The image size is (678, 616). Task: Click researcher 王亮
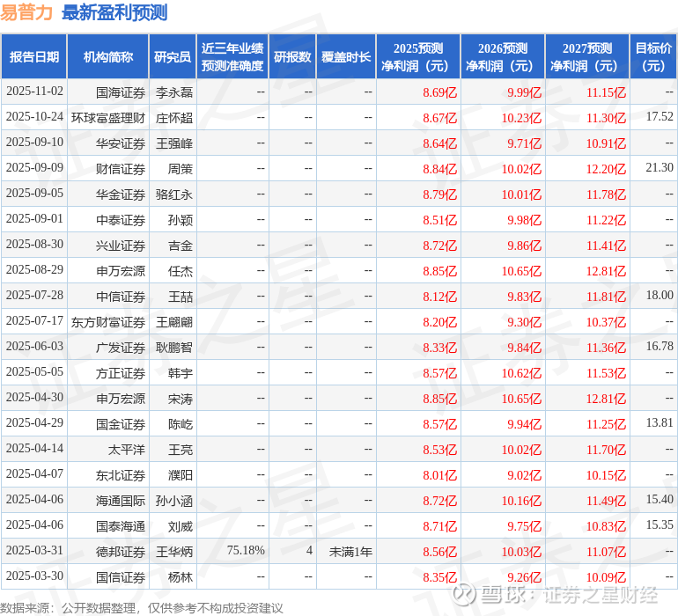(181, 450)
